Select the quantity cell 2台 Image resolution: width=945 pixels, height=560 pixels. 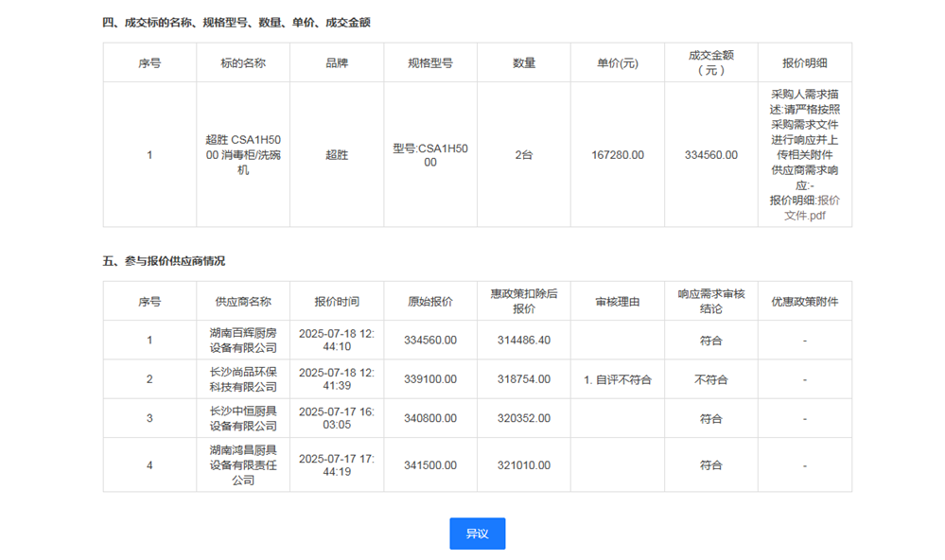tap(524, 155)
